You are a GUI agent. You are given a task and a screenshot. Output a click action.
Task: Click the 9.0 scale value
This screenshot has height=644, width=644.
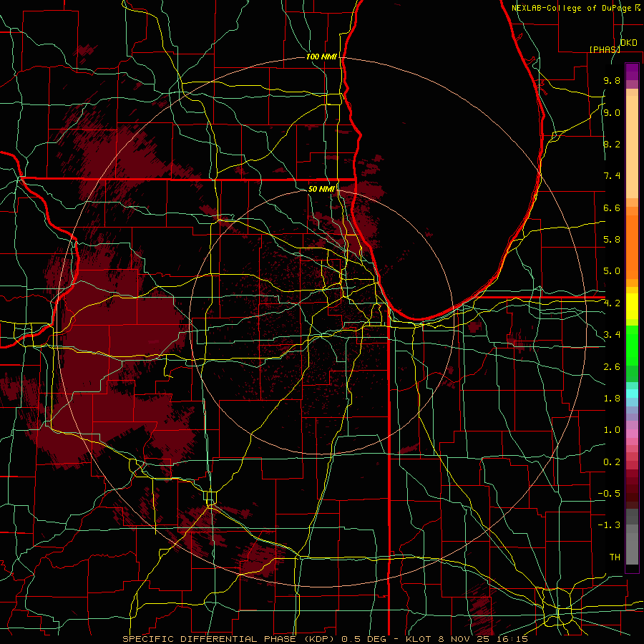pos(612,112)
